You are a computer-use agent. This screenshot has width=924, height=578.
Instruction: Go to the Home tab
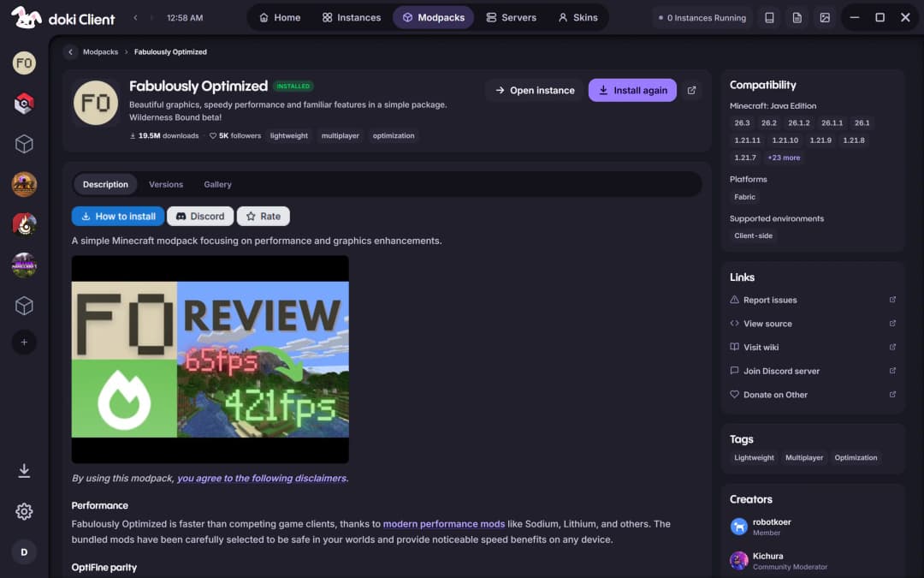(x=280, y=18)
